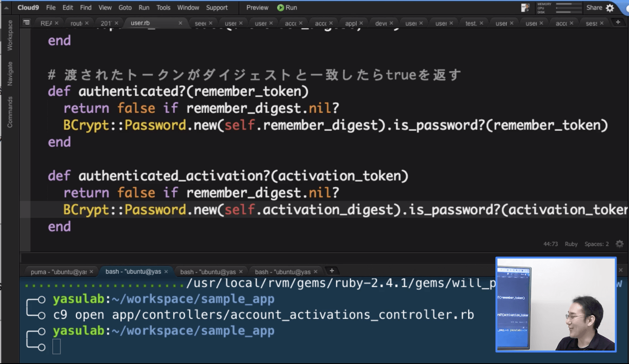Image resolution: width=629 pixels, height=364 pixels.
Task: Open the File menu
Action: click(x=51, y=8)
